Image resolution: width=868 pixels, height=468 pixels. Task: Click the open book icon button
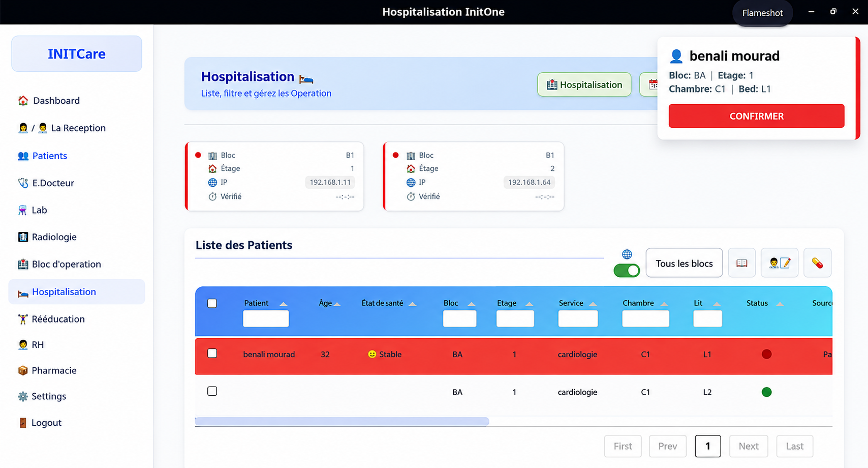(x=742, y=263)
